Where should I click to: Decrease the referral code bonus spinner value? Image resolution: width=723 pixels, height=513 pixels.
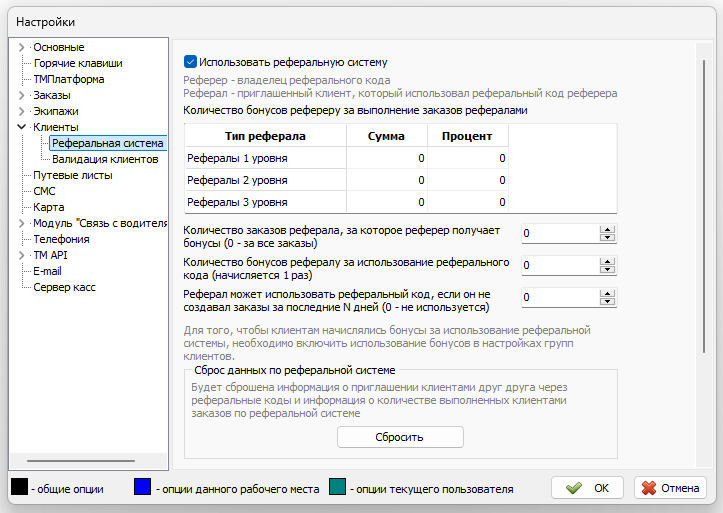(606, 269)
